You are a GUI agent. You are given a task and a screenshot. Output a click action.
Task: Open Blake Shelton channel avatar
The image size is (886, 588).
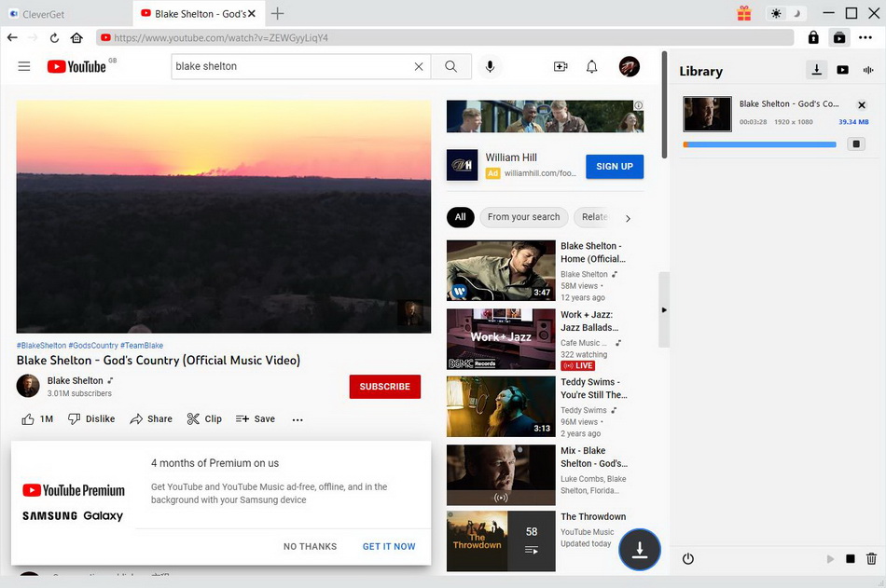click(x=28, y=386)
